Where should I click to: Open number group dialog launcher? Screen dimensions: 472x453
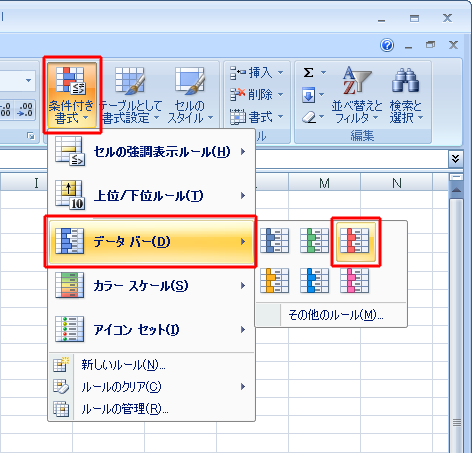coord(31,136)
